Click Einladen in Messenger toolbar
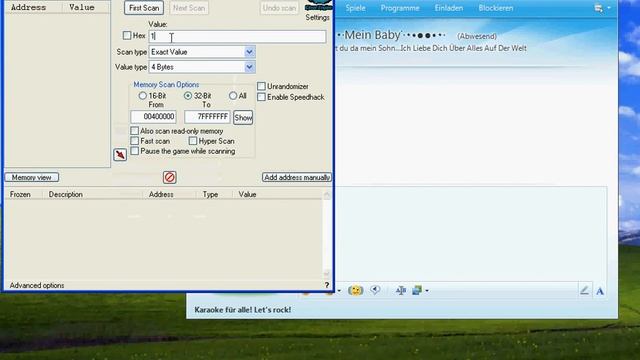640x360 pixels. coord(449,8)
